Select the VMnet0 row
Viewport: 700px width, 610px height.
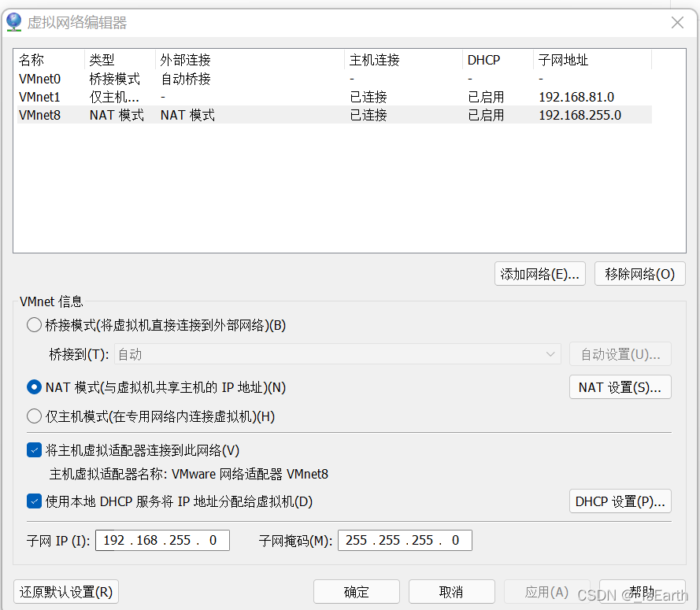[x=335, y=79]
